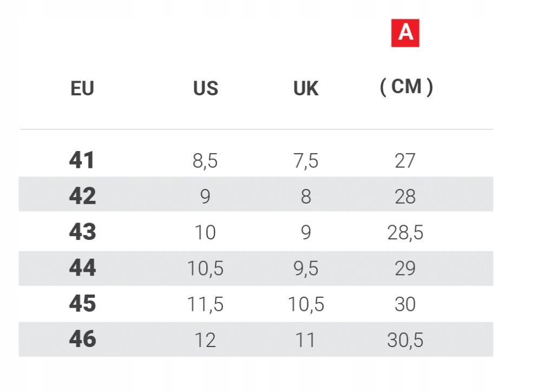Click US size 8,5 cell
Screen dimensions: 538x392
205,161
